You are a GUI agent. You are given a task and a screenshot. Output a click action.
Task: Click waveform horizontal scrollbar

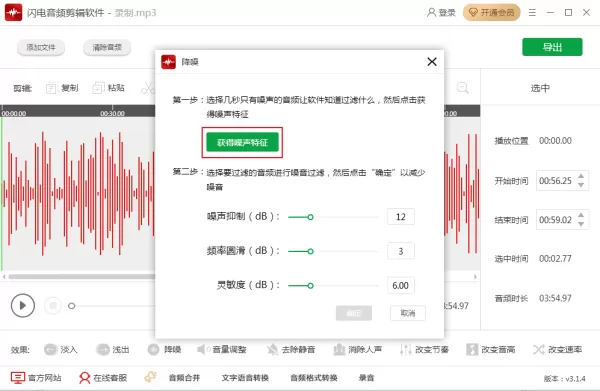pyautogui.click(x=82, y=276)
